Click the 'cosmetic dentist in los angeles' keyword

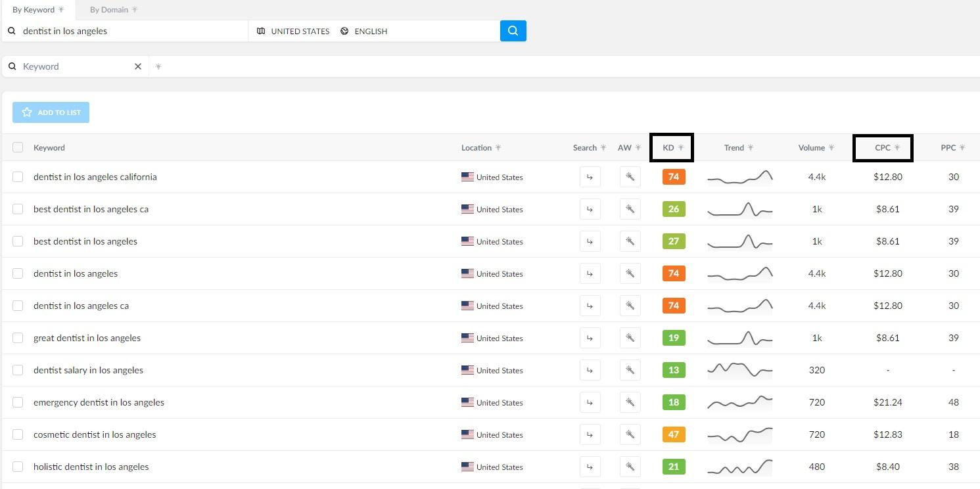tap(95, 434)
